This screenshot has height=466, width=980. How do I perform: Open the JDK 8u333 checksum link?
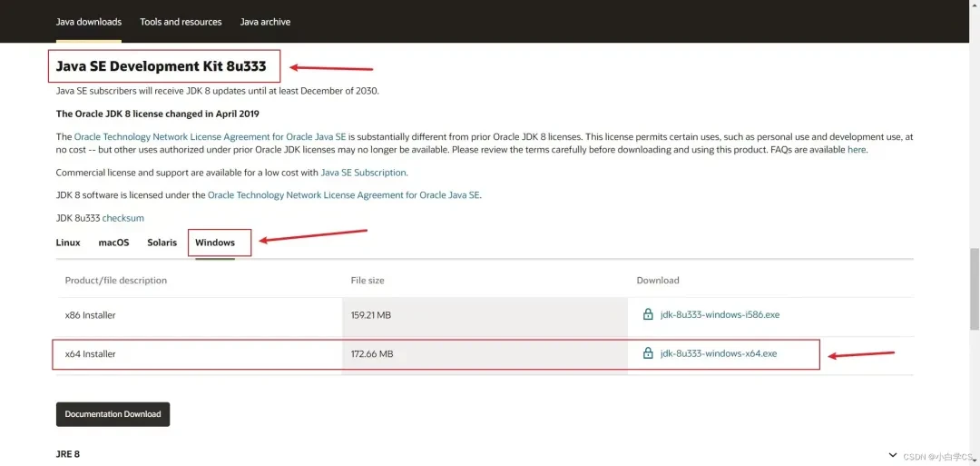pyautogui.click(x=123, y=218)
